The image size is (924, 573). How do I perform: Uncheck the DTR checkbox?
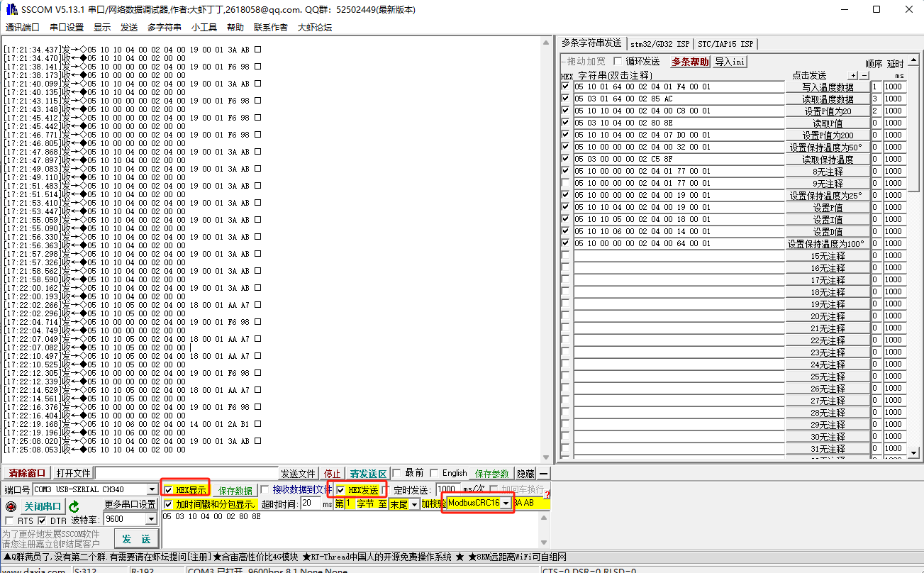click(42, 521)
